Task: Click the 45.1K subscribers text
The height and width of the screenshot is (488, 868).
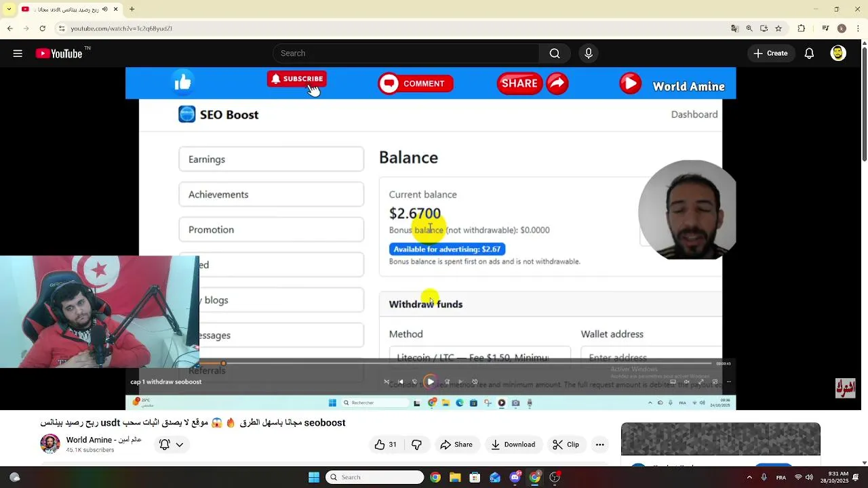Action: click(90, 450)
